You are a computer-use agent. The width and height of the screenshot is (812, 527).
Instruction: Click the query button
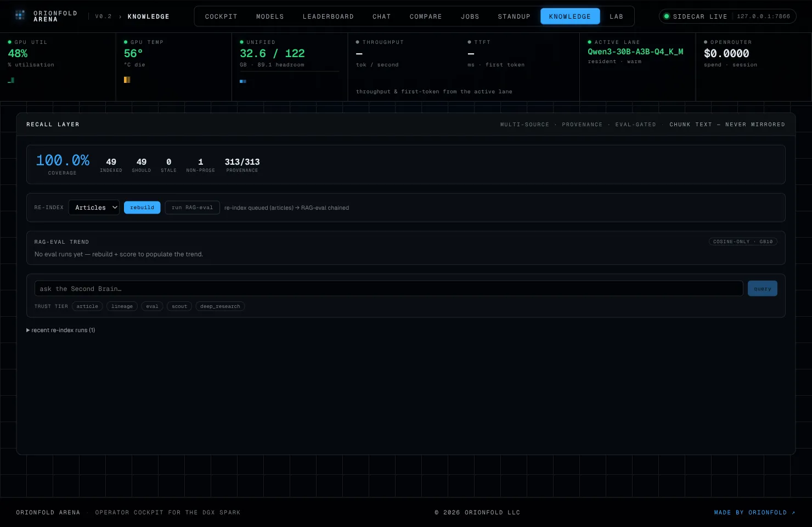(x=762, y=289)
